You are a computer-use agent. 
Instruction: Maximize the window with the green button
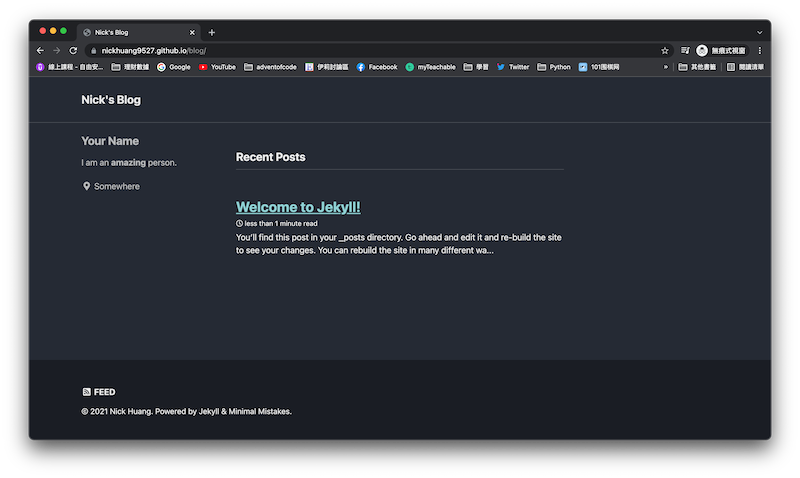pyautogui.click(x=63, y=31)
